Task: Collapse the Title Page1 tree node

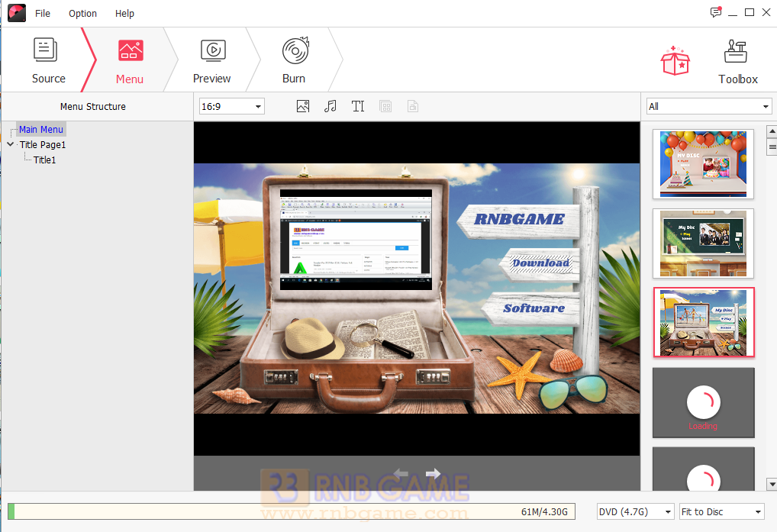Action: [x=11, y=144]
